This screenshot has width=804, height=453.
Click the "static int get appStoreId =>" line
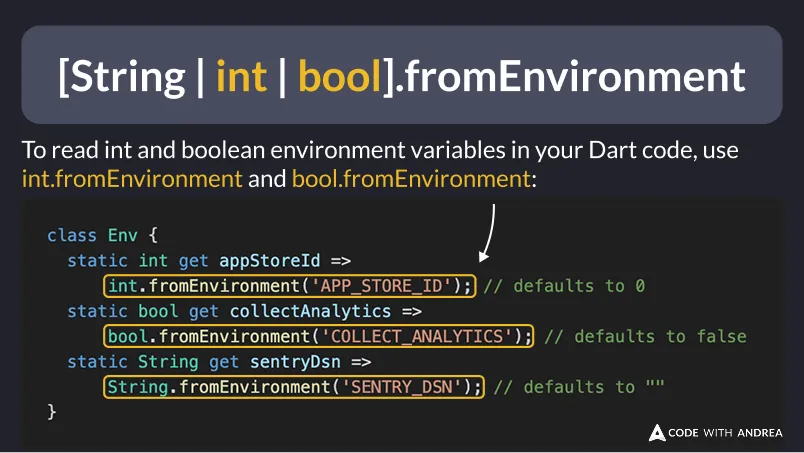coord(209,261)
